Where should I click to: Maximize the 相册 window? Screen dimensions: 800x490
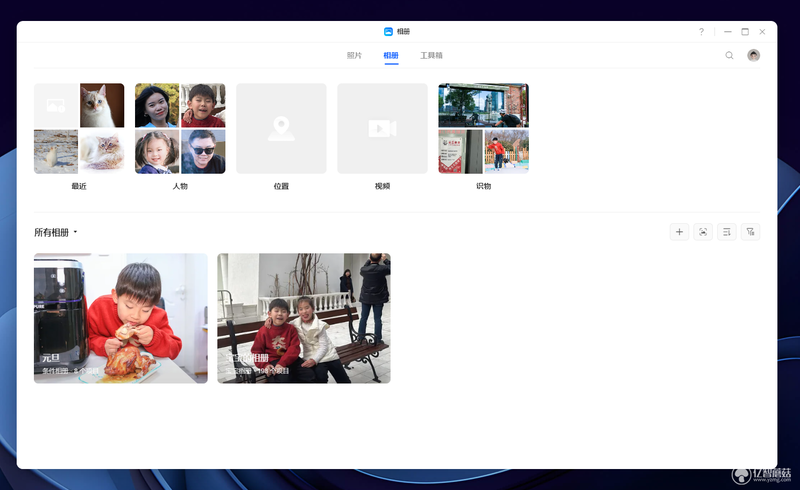pos(745,32)
